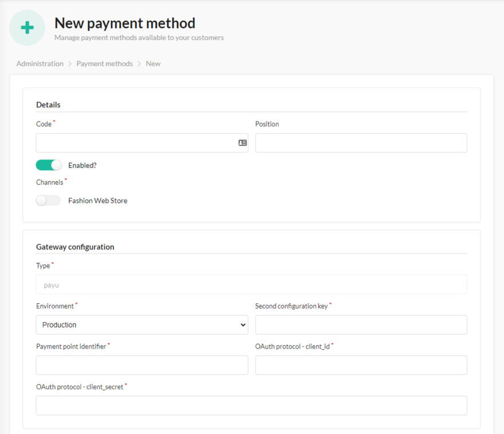Click the Fashion Web Store label
The width and height of the screenshot is (504, 434).
[98, 201]
